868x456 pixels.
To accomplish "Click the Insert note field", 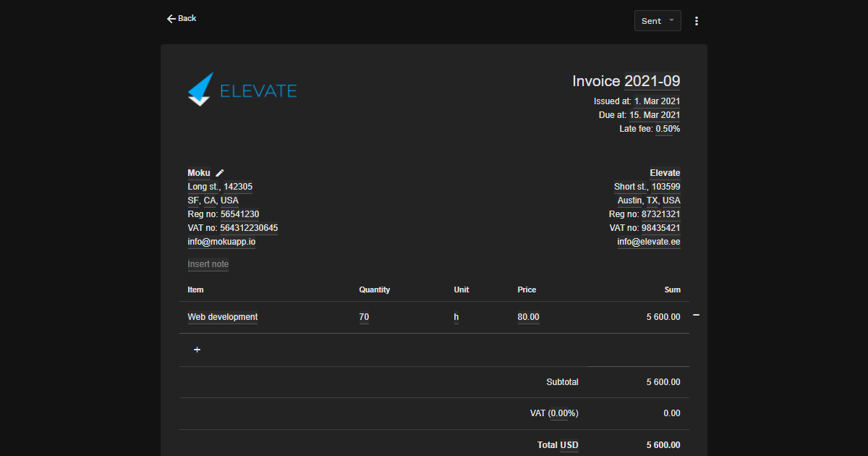I will coord(208,264).
